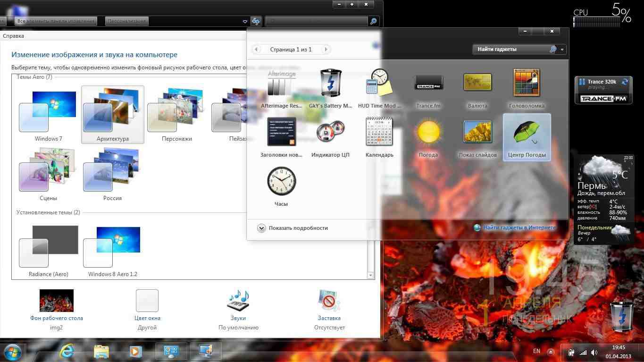The height and width of the screenshot is (362, 644).
Task: Select the GkY's Battery M... gadget
Action: click(330, 83)
